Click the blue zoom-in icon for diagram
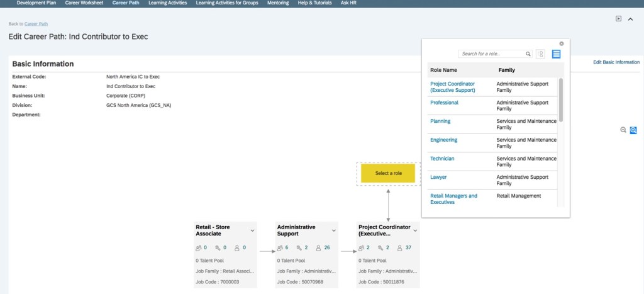 (x=633, y=130)
